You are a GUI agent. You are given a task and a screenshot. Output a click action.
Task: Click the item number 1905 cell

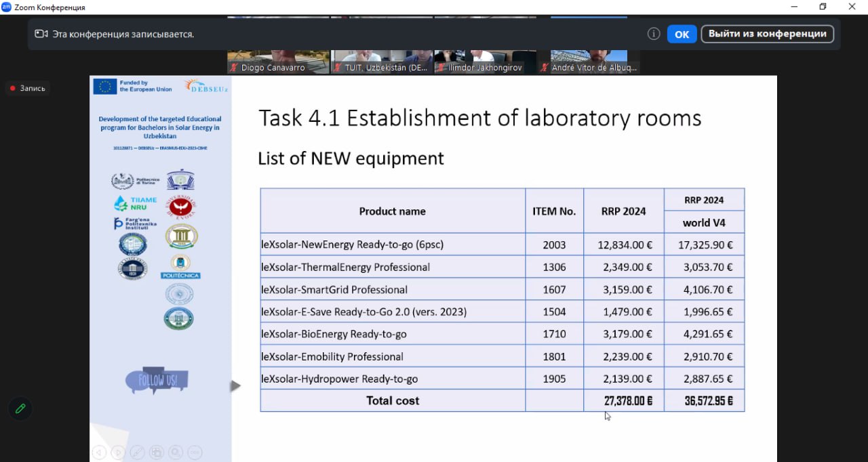(x=554, y=379)
